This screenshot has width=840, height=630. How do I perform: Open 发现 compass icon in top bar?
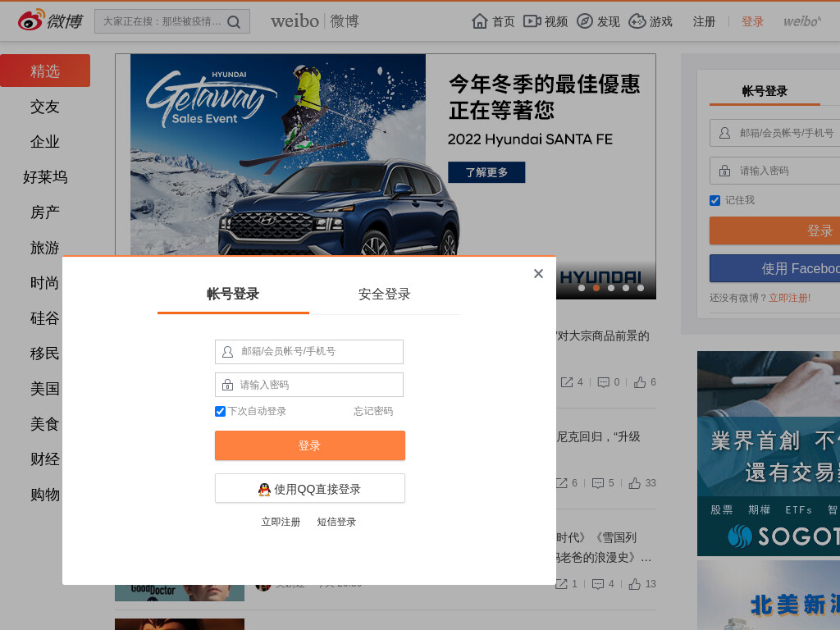point(584,21)
